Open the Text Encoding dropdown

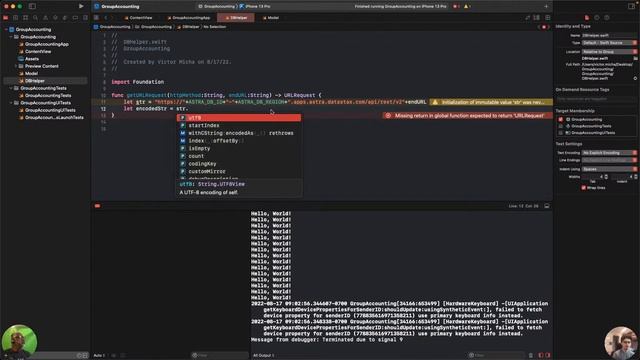click(609, 153)
